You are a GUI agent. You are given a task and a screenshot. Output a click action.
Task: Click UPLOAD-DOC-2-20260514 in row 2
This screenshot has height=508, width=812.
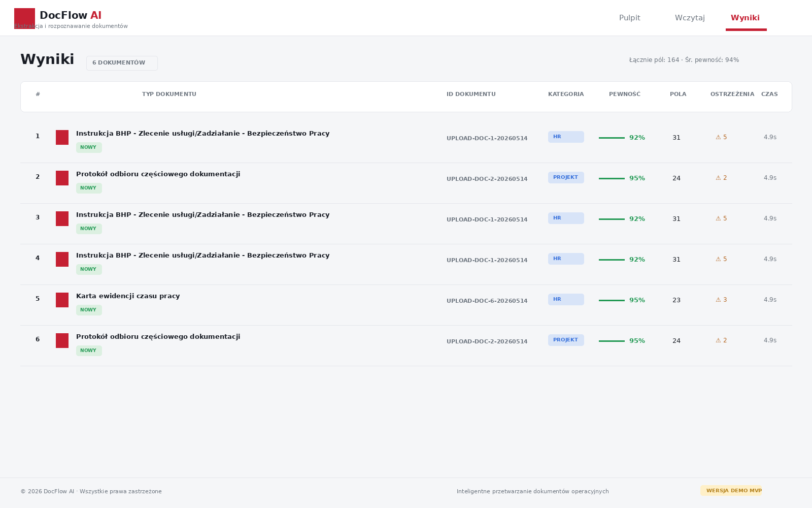click(487, 179)
